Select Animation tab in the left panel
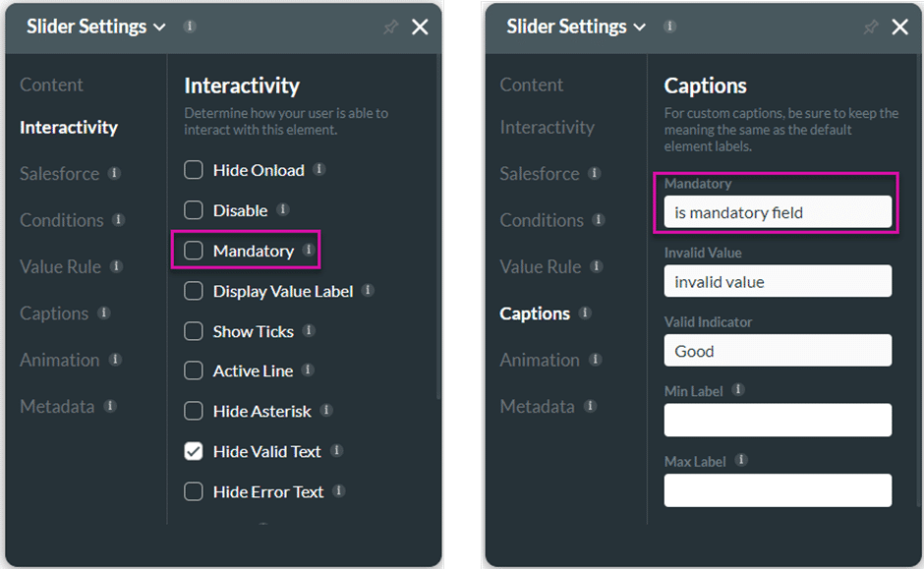924x569 pixels. click(60, 360)
